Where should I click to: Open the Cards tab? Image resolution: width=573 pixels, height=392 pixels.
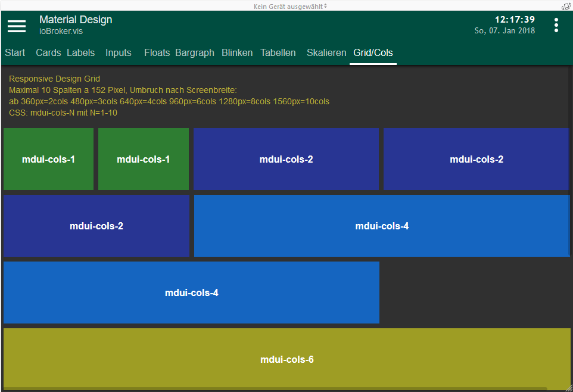point(48,53)
